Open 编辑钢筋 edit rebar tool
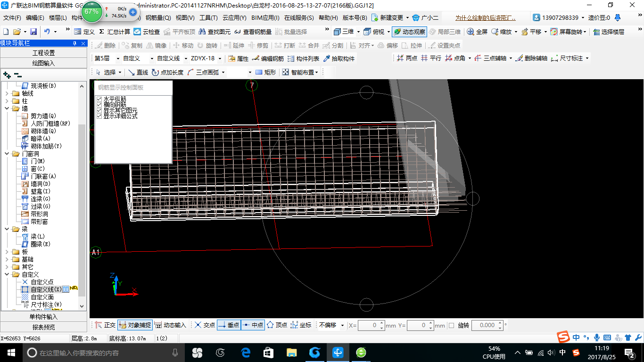644x362 pixels. pyautogui.click(x=268, y=58)
